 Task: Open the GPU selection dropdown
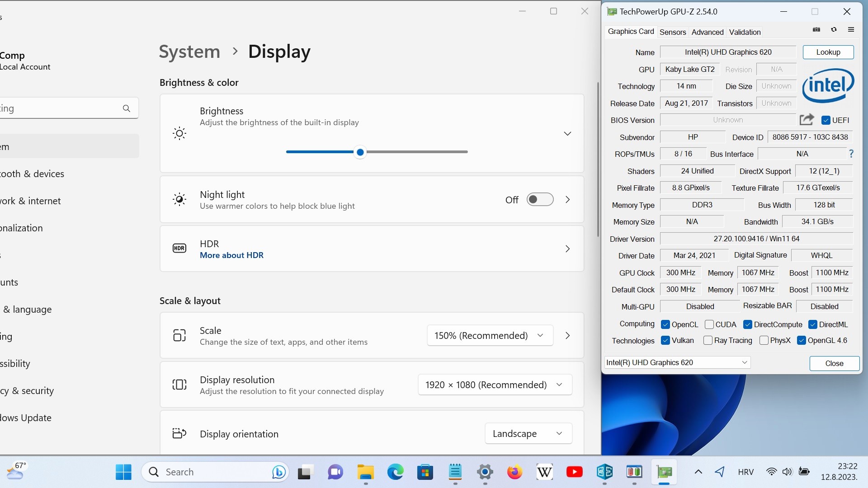[x=677, y=362]
